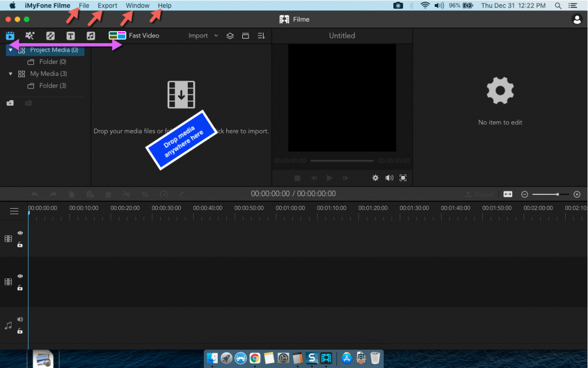The image size is (588, 368).
Task: Click the preview progress bar
Action: (x=342, y=161)
